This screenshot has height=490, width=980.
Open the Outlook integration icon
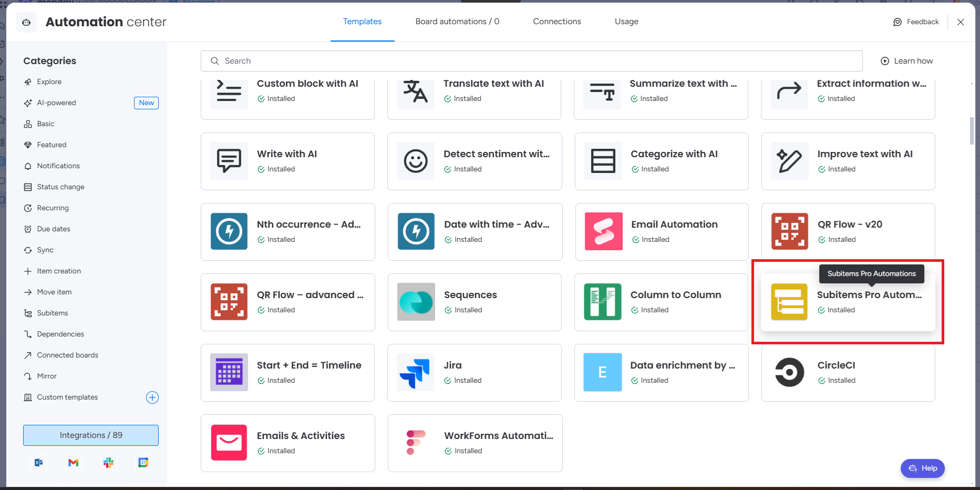[x=39, y=463]
